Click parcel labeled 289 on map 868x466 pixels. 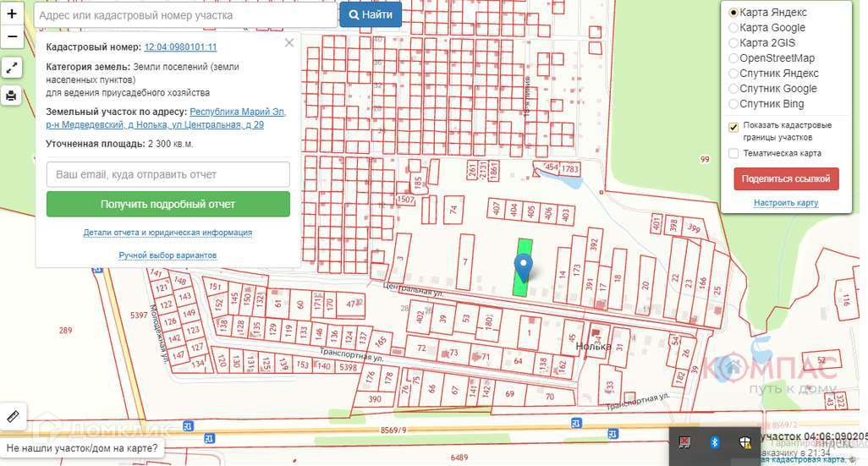click(x=65, y=331)
